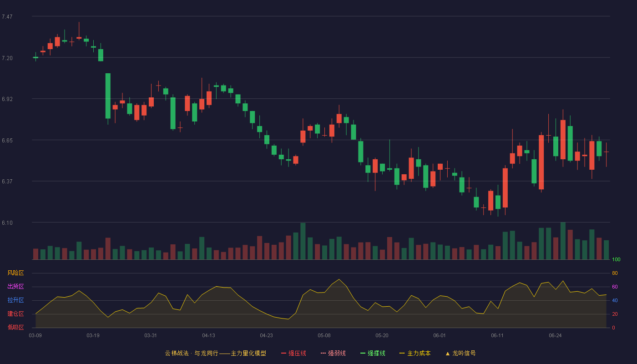Image resolution: width=637 pixels, height=364 pixels.
Task: Click the 03-09 date label
Action: [35, 335]
